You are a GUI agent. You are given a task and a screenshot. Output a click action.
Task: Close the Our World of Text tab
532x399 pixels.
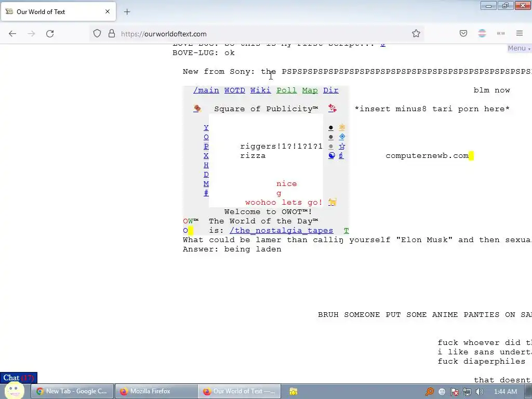click(x=108, y=11)
